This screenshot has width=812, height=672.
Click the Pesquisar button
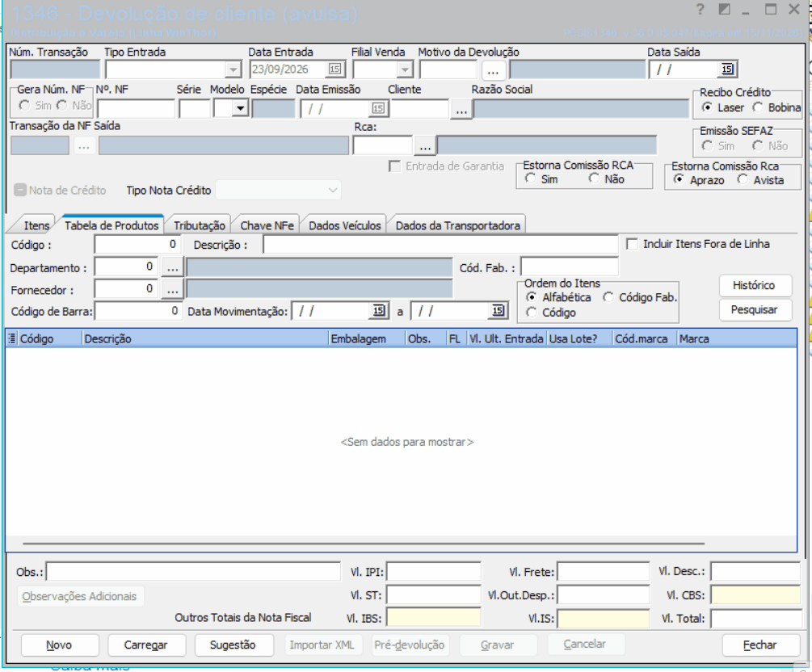755,309
